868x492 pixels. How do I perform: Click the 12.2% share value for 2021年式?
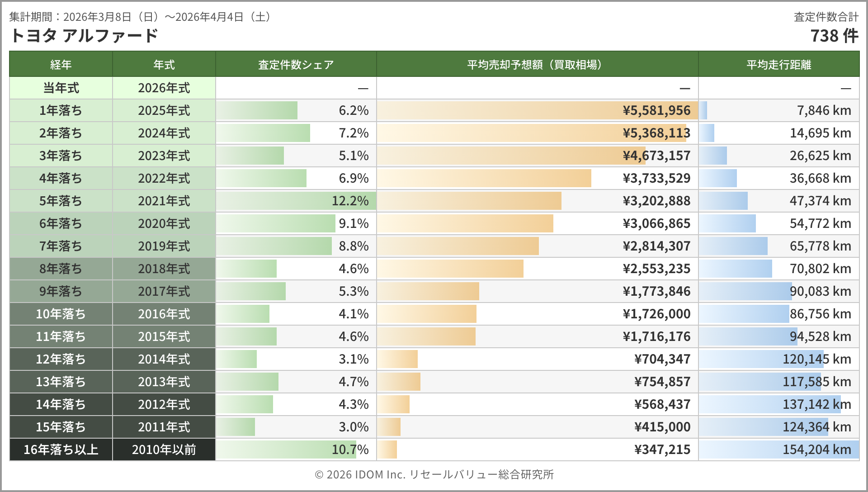(350, 201)
